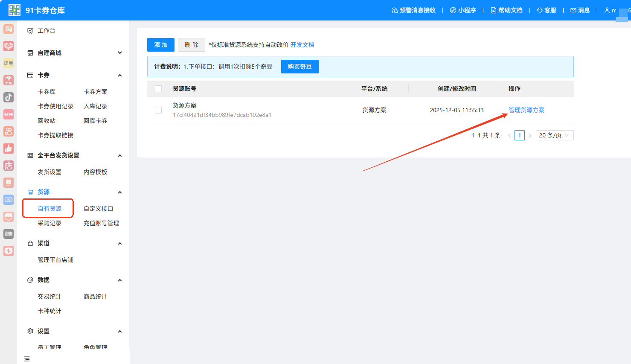
Task: Open the 20 条/页 page size dropdown
Action: coord(554,135)
